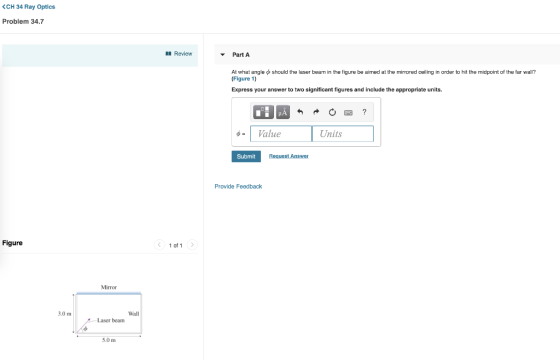Show keyboard shortcuts icon

[348, 112]
